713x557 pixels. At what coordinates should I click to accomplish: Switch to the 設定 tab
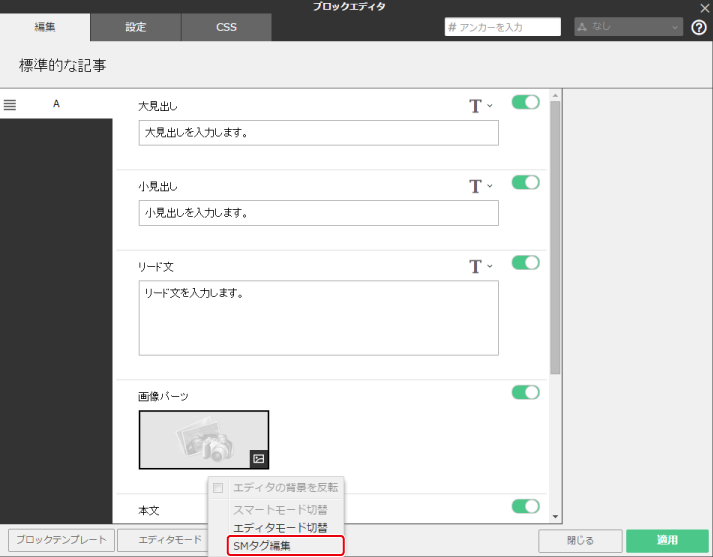[136, 27]
